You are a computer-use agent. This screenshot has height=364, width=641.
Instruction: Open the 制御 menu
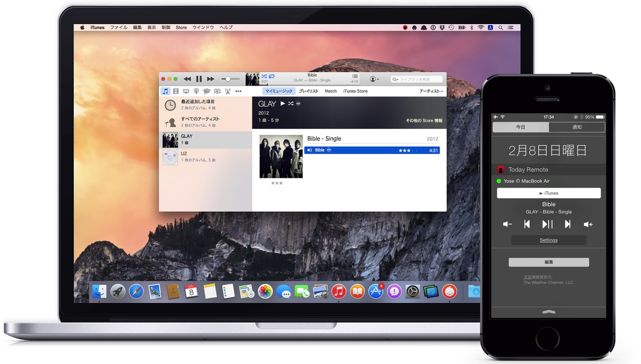tap(166, 27)
